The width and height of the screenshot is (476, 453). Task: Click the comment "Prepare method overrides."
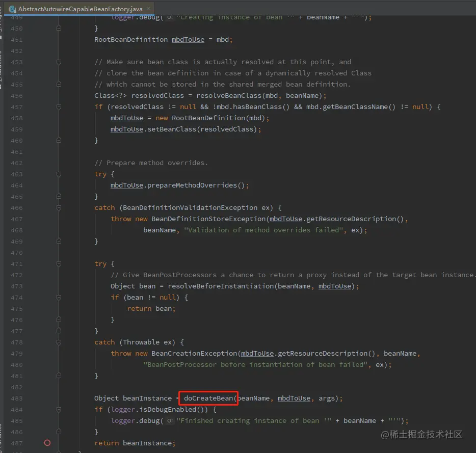pyautogui.click(x=151, y=163)
